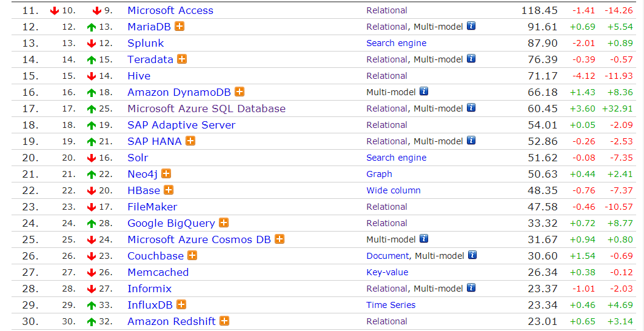Click info icon in Microsoft Azure SQL Database row
644x331 pixels.
[x=472, y=107]
